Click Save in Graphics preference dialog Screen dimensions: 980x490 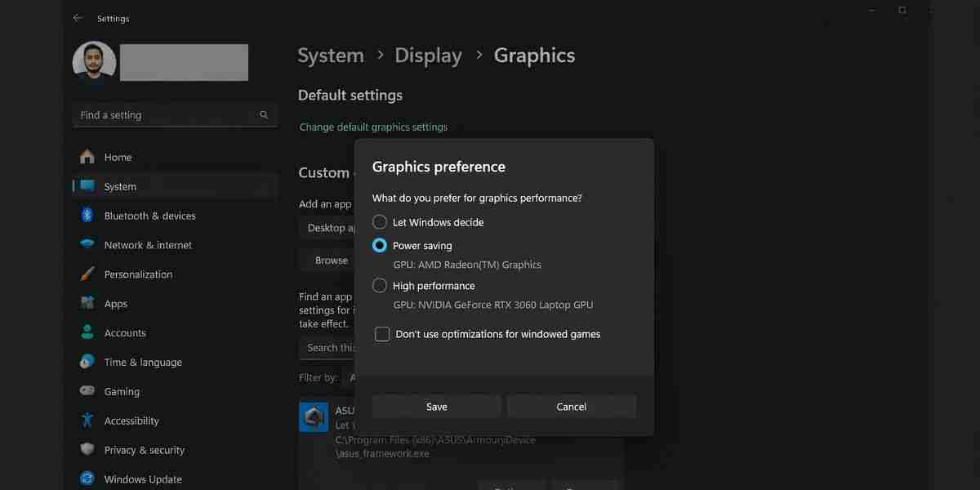tap(436, 407)
